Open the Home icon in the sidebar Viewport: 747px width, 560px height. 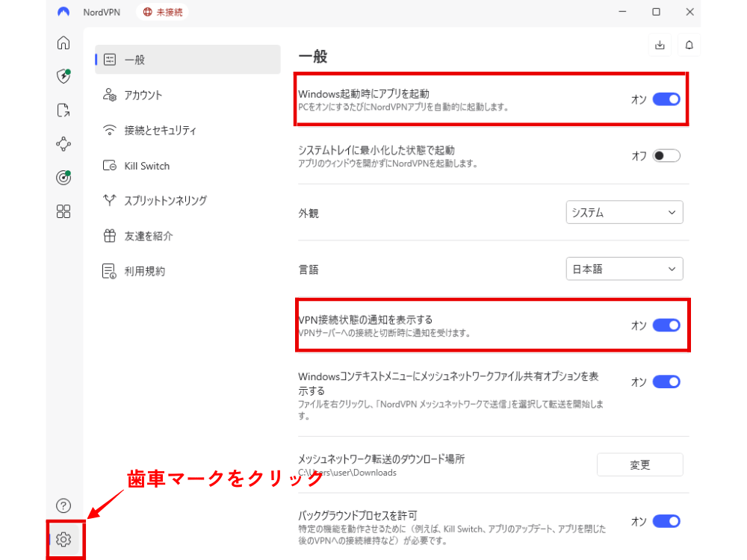click(x=63, y=43)
